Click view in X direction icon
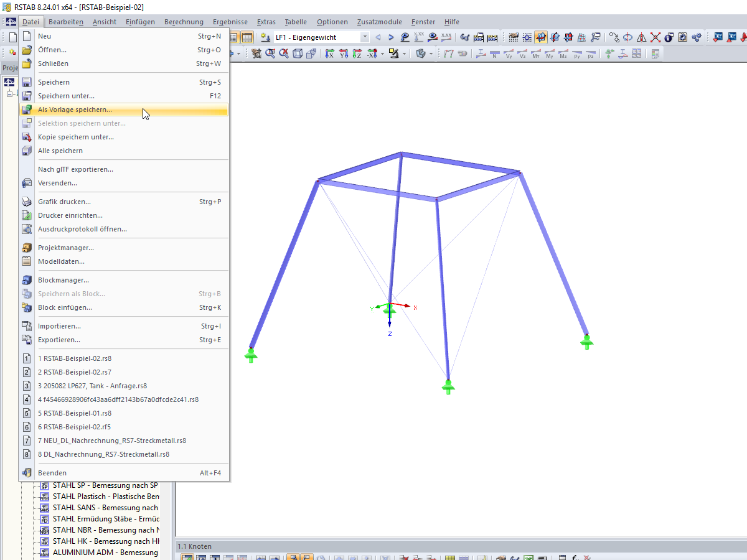The image size is (747, 560). pyautogui.click(x=329, y=54)
